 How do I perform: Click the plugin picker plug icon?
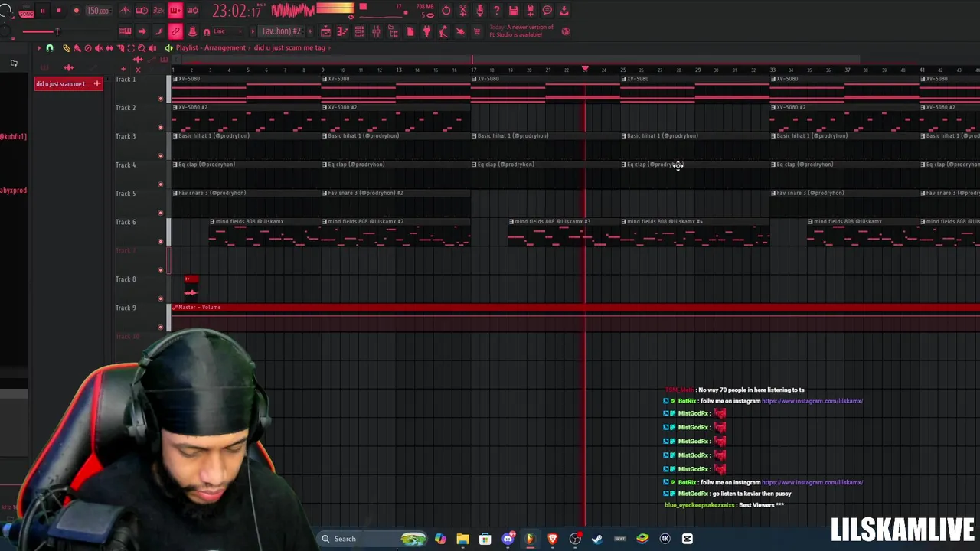[x=426, y=31]
